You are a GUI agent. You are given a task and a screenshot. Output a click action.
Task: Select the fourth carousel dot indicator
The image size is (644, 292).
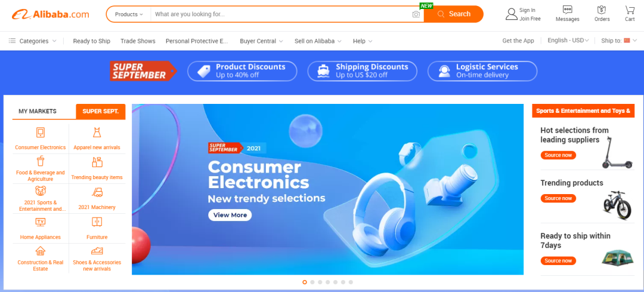[x=328, y=282]
